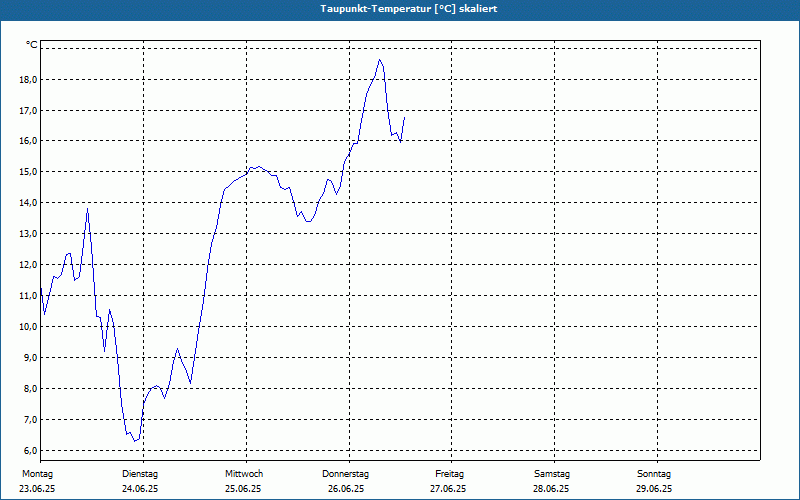The width and height of the screenshot is (800, 500).
Task: Click the 13,0 axis value
Action: click(29, 234)
